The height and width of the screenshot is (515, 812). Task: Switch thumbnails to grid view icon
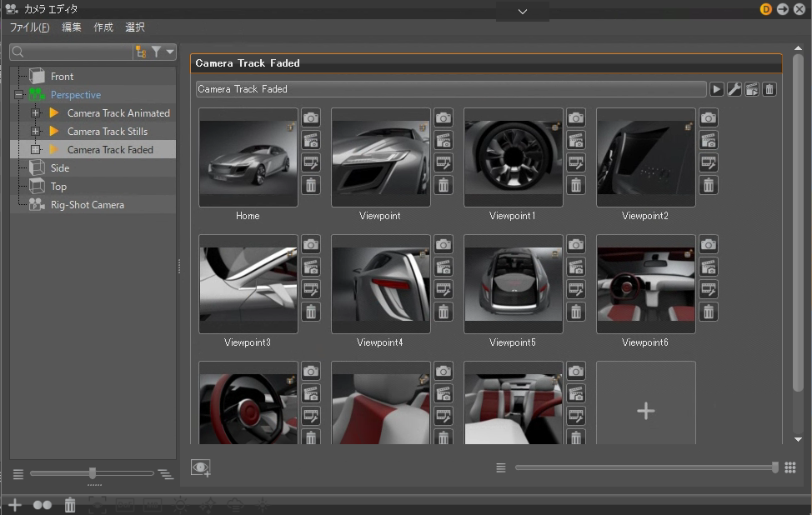tap(790, 467)
